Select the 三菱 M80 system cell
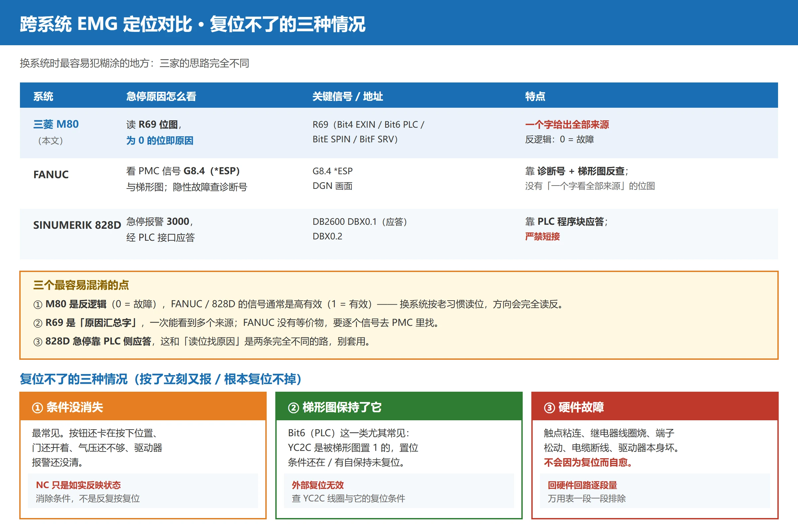Image resolution: width=798 pixels, height=532 pixels. pos(56,124)
